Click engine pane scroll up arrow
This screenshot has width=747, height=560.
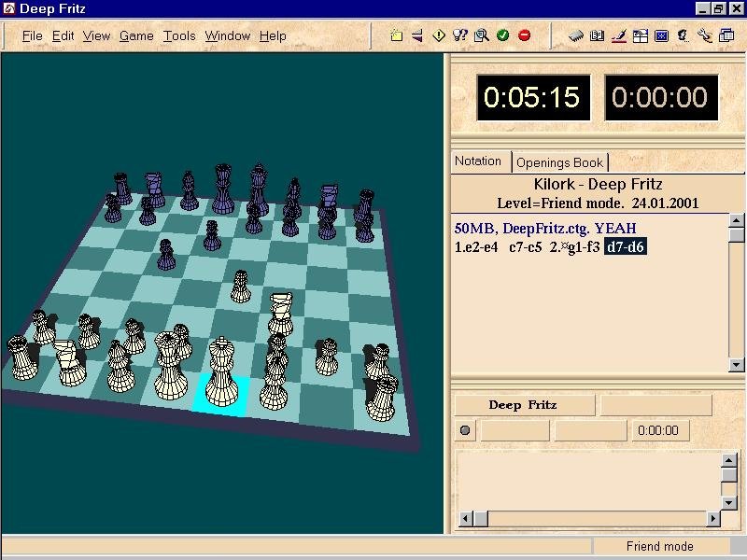tap(729, 460)
